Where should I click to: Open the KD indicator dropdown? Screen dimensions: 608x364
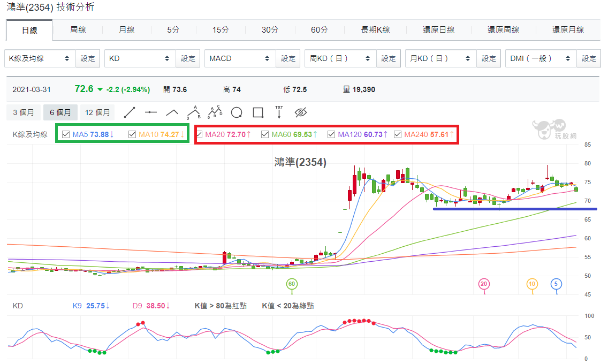140,58
